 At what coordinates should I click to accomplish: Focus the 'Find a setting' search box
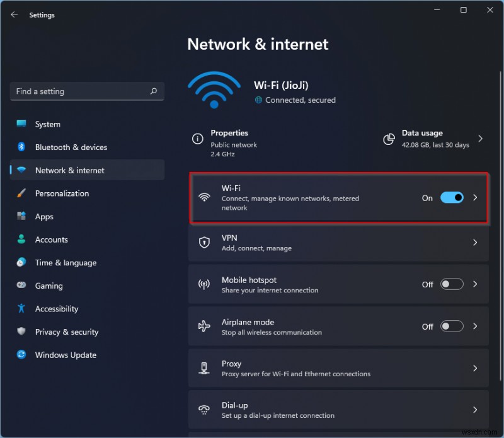point(79,91)
